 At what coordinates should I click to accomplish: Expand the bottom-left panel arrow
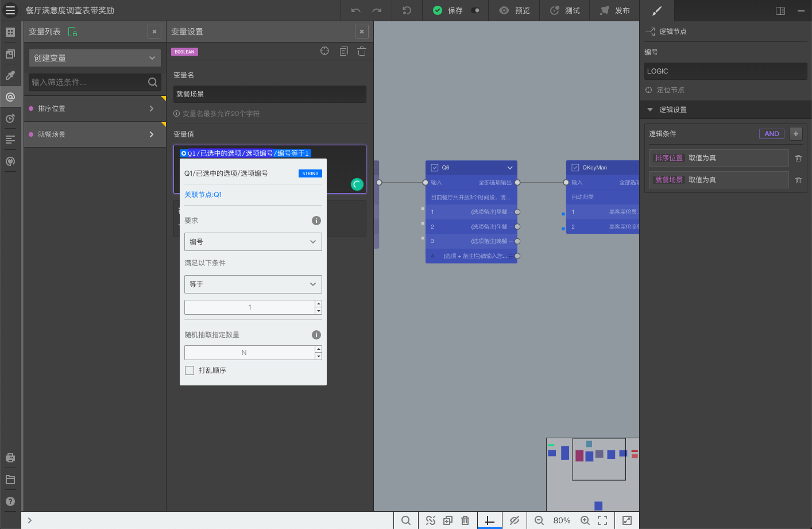[30, 520]
